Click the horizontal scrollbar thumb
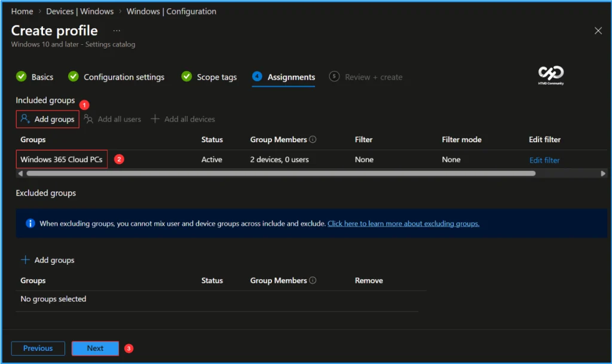612x364 pixels. tap(281, 173)
